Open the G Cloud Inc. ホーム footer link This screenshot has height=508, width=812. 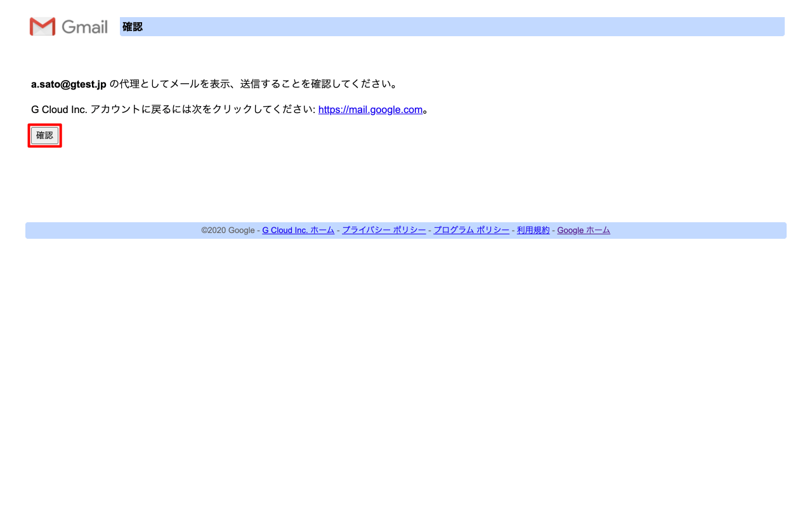click(x=298, y=231)
